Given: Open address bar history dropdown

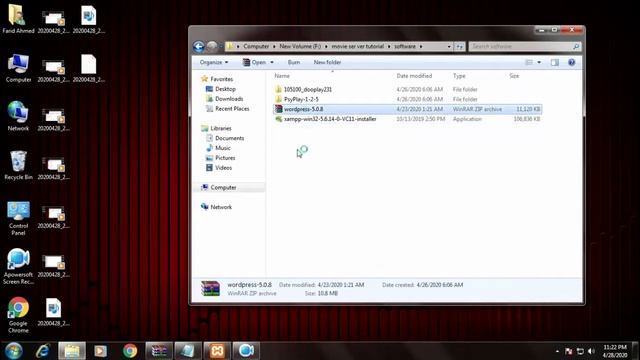Looking at the screenshot, I should pyautogui.click(x=449, y=47).
